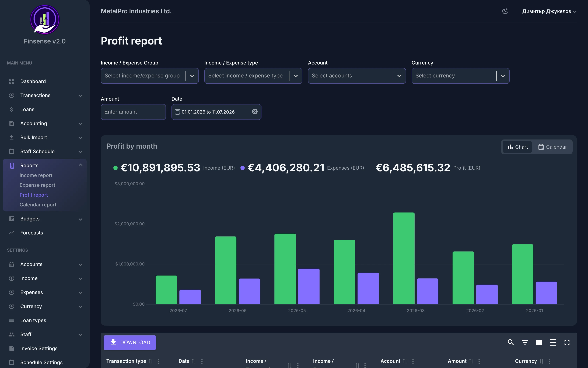Focus the Enter amount field
This screenshot has width=588, height=368.
pos(133,112)
